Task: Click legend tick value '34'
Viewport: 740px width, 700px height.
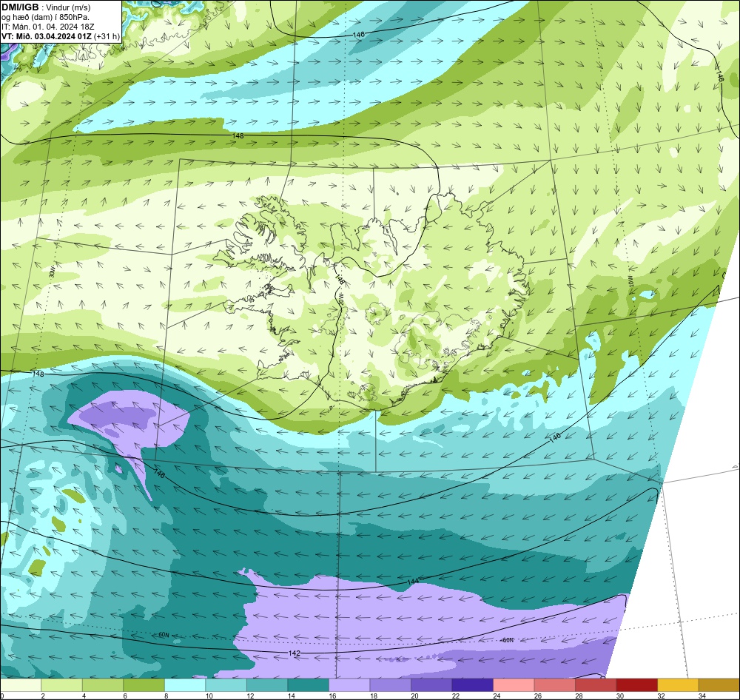Action: click(x=702, y=696)
